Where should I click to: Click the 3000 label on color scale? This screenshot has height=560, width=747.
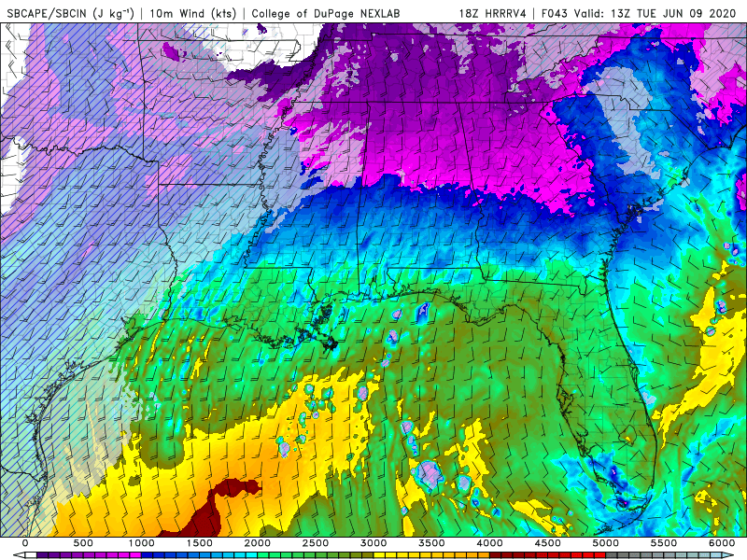(374, 543)
